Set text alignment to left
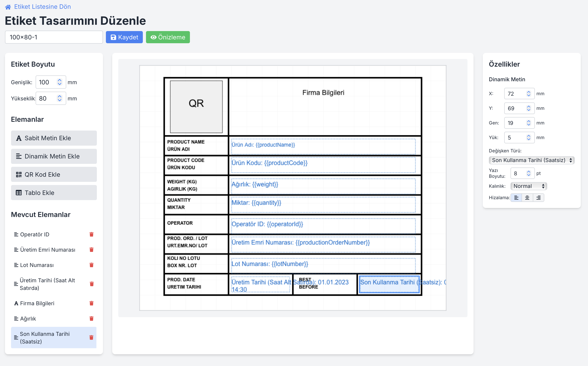Screen dimensions: 588x366 (516, 198)
